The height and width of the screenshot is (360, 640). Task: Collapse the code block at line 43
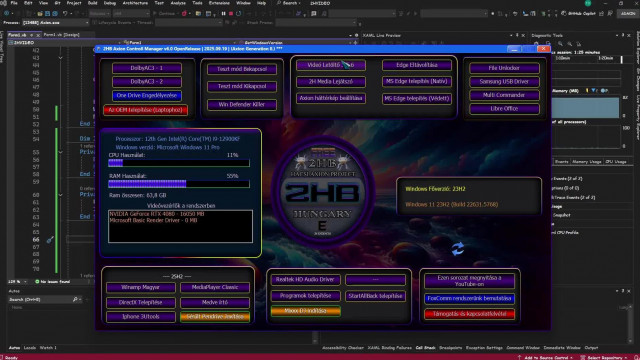tap(60, 58)
